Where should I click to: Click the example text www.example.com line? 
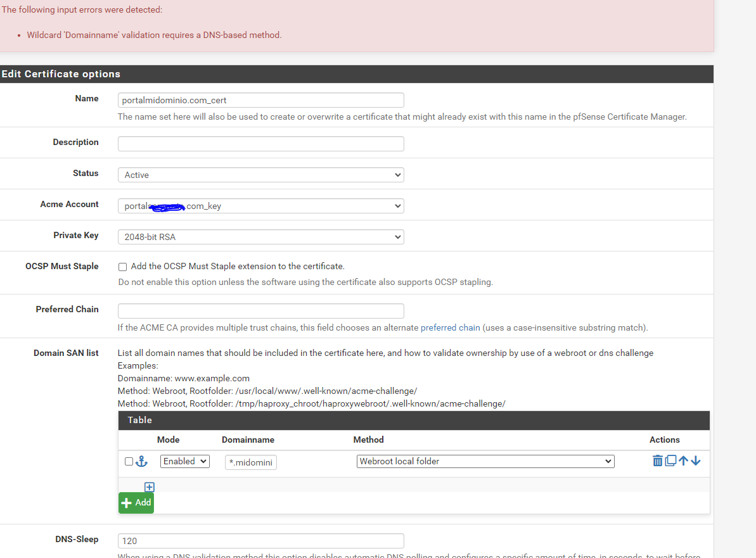point(184,378)
